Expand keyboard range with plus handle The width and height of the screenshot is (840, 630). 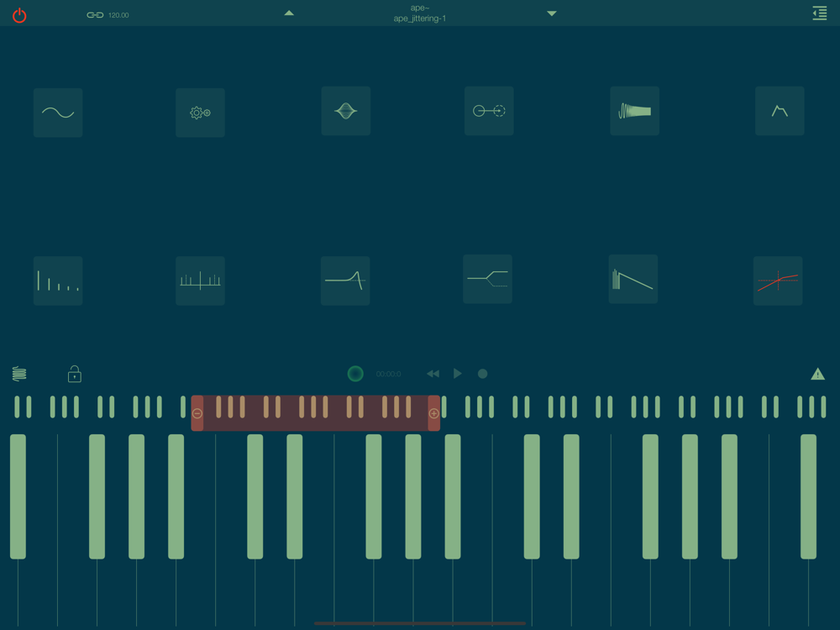pyautogui.click(x=434, y=413)
